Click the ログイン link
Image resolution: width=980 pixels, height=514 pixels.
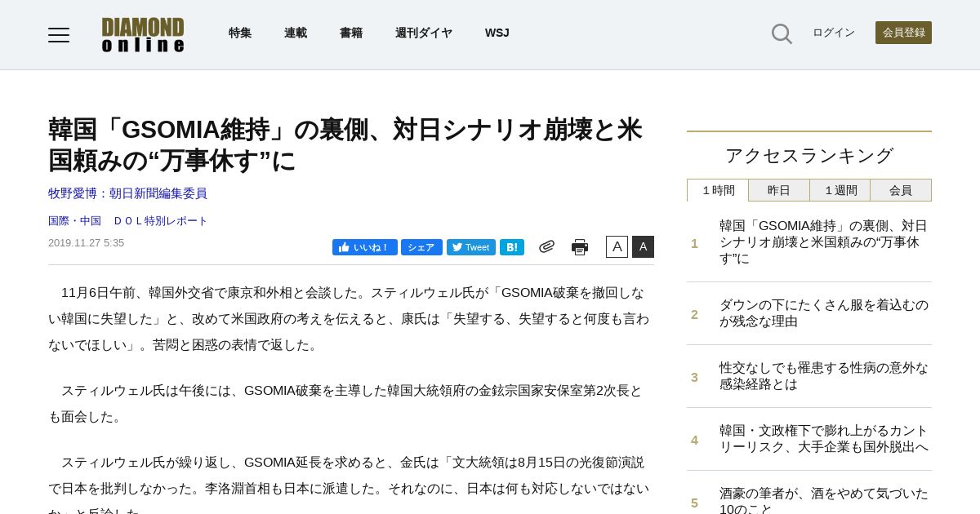click(834, 33)
